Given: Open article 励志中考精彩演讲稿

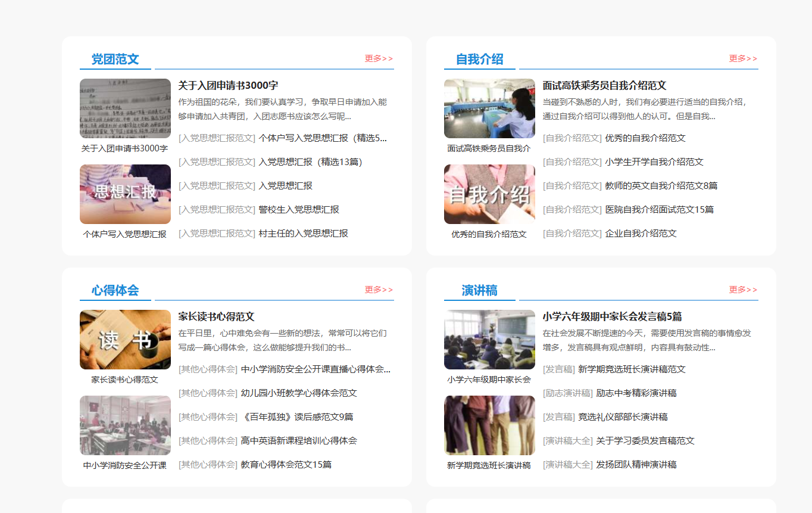Looking at the screenshot, I should click(x=636, y=393).
